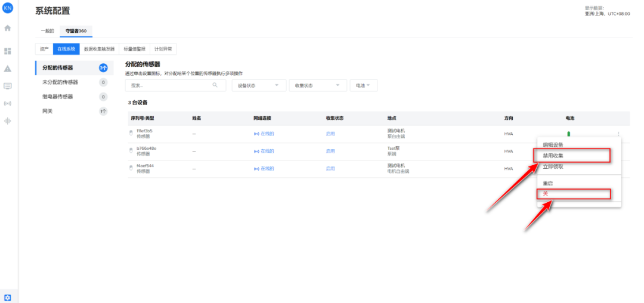The image size is (644, 303).
Task: Click the 收集状态 column header
Action: tap(335, 118)
